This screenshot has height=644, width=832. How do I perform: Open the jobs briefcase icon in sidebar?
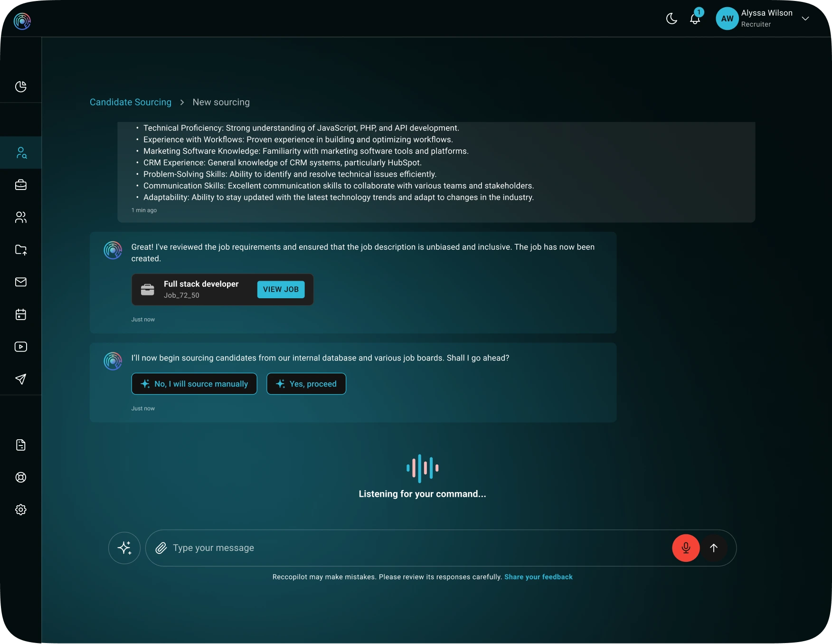coord(21,185)
